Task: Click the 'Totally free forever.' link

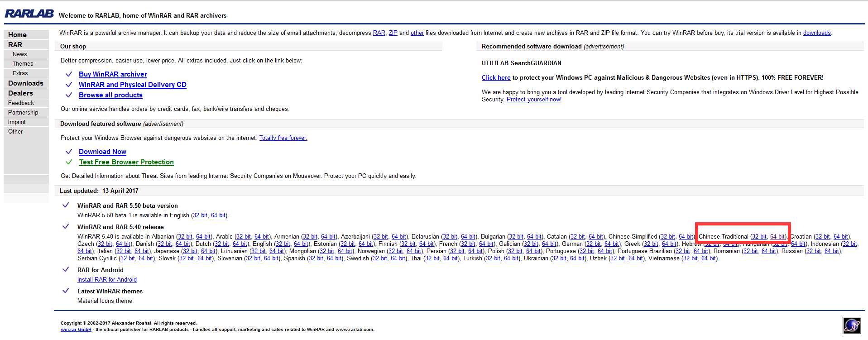Action: click(283, 138)
